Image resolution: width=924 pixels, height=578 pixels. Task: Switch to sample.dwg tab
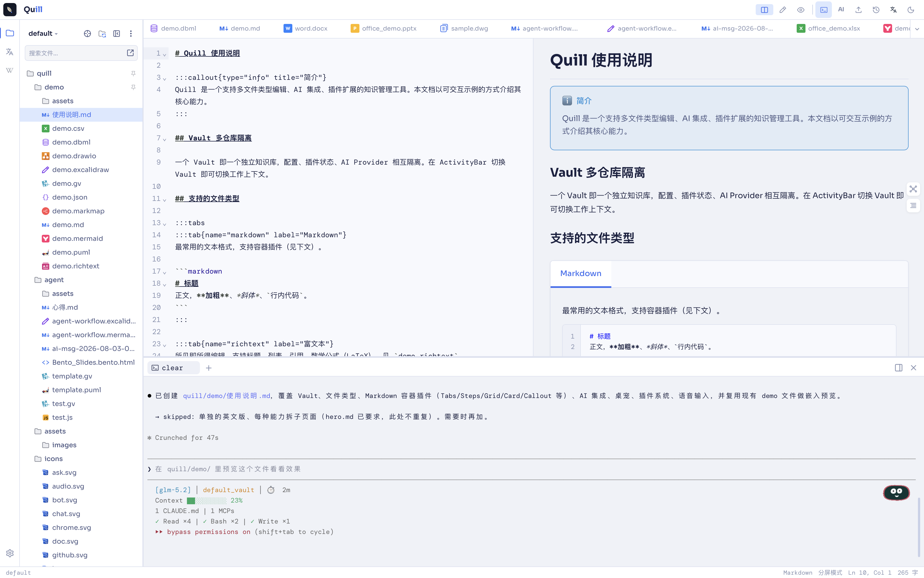464,28
